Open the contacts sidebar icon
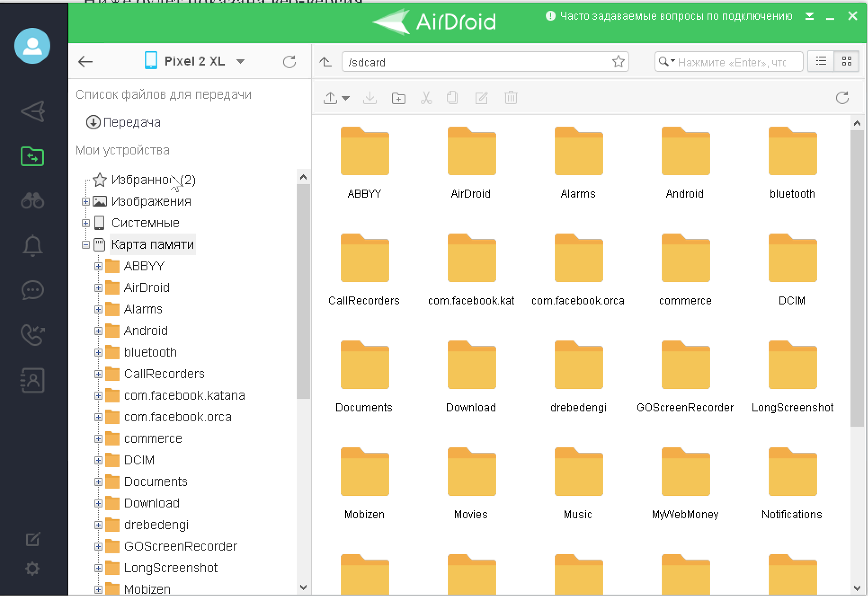Image resolution: width=868 pixels, height=596 pixels. tap(32, 380)
